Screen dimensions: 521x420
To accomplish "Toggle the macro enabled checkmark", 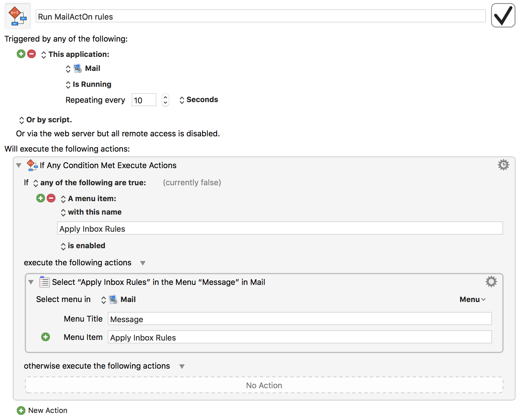I will pyautogui.click(x=503, y=16).
